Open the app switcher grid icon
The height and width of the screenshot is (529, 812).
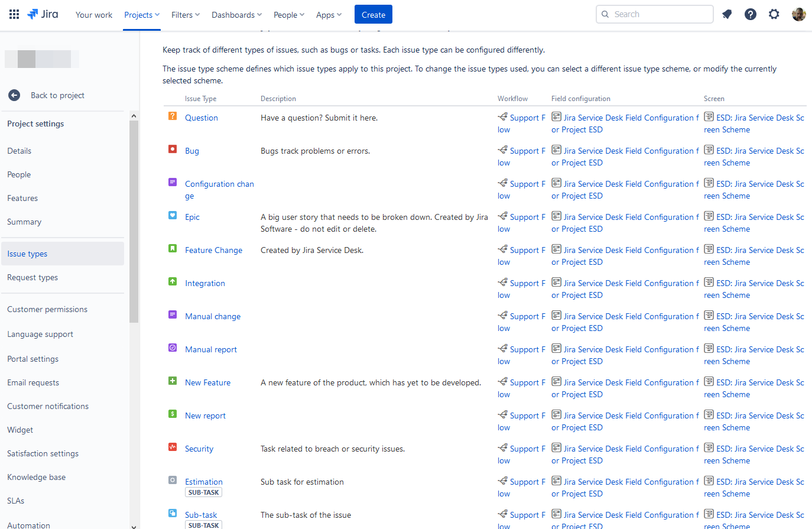point(14,14)
